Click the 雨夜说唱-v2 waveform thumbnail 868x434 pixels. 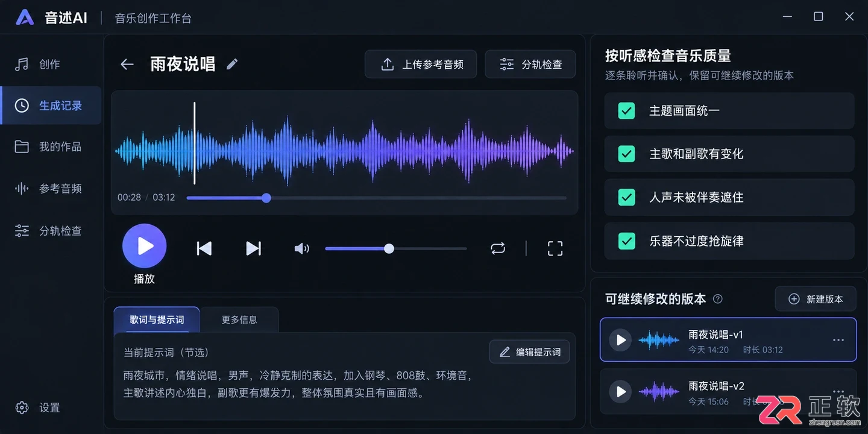(x=659, y=392)
